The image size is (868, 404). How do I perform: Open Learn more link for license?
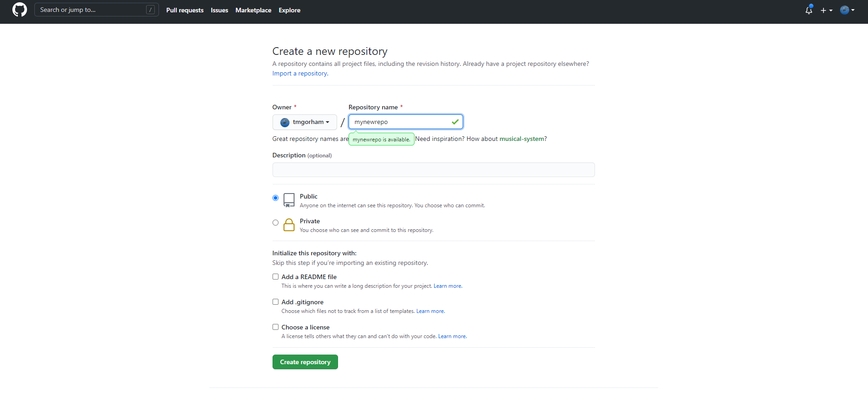452,336
